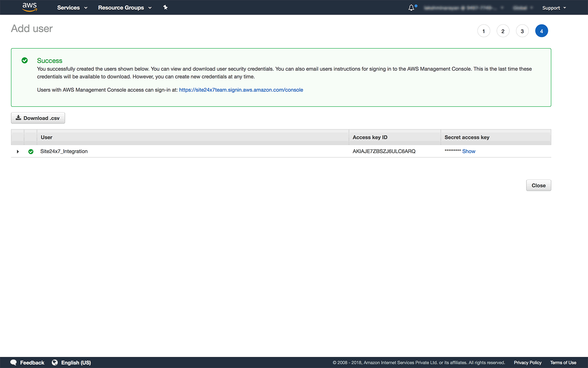Click the Feedback speech bubble icon

pyautogui.click(x=14, y=362)
